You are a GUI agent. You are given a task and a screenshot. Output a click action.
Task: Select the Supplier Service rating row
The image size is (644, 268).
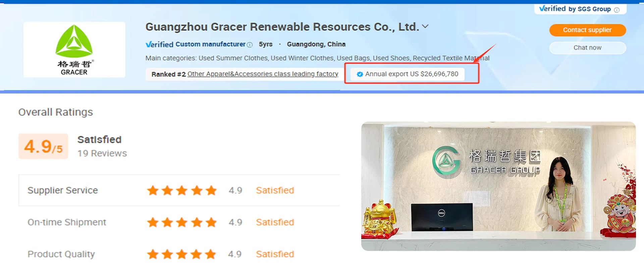coord(179,190)
